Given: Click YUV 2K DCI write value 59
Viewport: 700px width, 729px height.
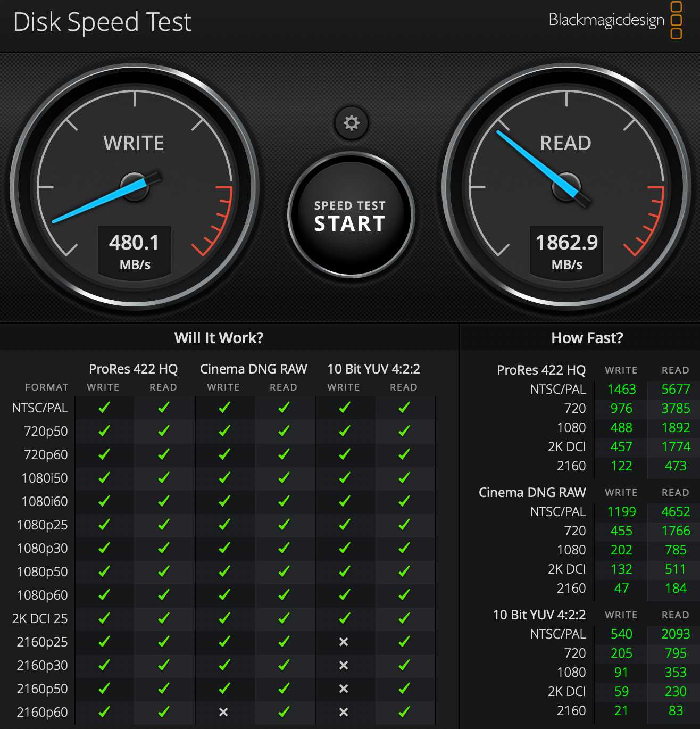Looking at the screenshot, I should coord(621,691).
